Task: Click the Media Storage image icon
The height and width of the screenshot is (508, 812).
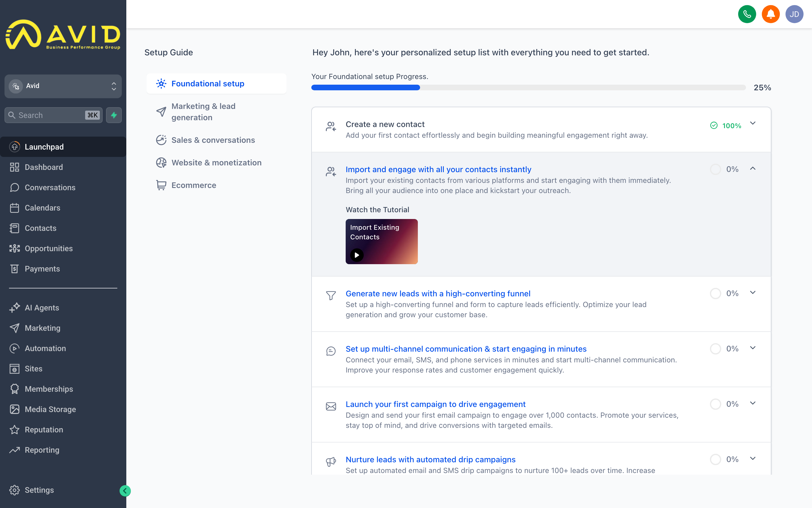Action: pos(14,409)
